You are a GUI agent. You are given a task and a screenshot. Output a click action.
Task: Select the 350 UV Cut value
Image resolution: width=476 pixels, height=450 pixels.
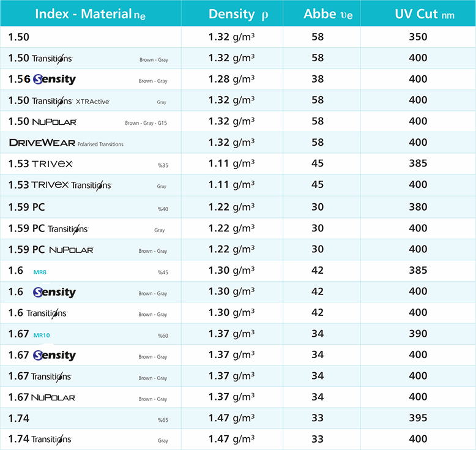coord(418,37)
